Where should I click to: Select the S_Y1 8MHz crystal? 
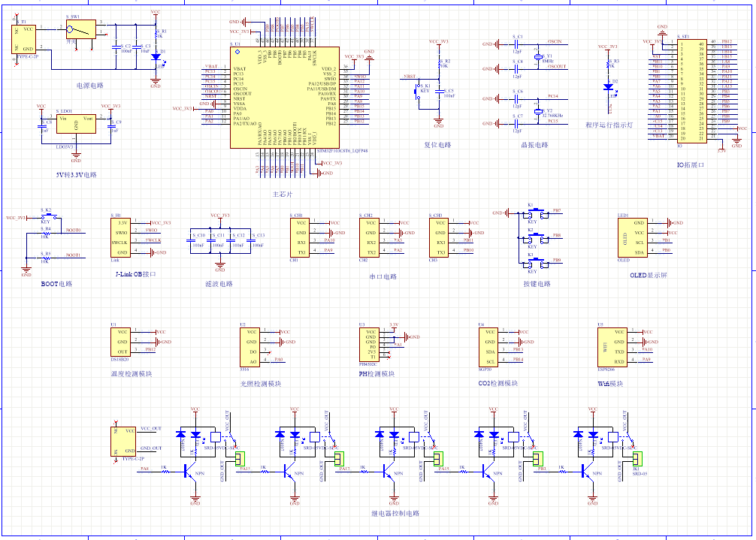(x=539, y=57)
